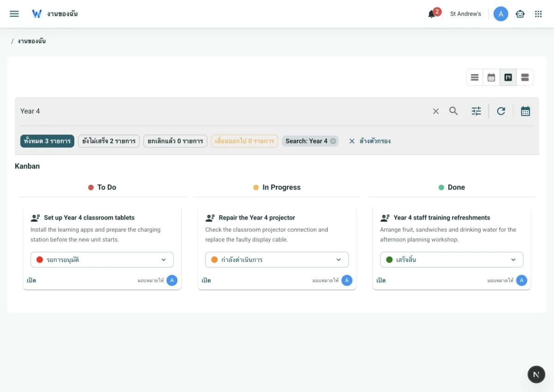Click the W app logo

(37, 14)
